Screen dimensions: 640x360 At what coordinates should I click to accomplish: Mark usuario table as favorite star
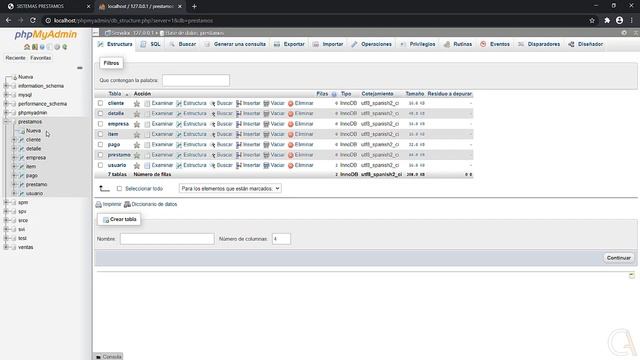137,166
